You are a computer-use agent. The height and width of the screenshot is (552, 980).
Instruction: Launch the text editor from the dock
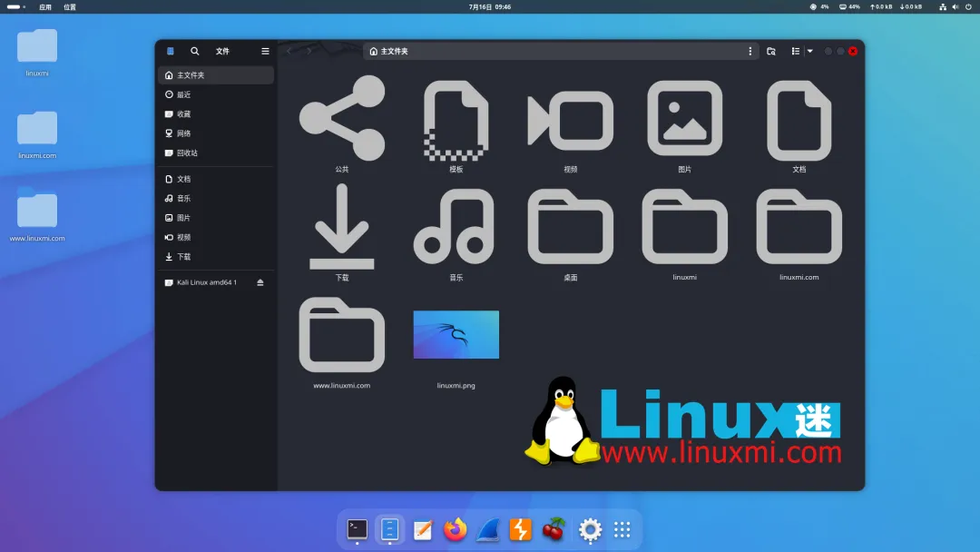click(423, 529)
